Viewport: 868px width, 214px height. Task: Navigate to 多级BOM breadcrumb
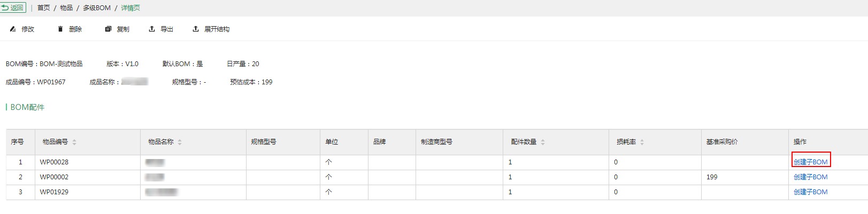(97, 8)
